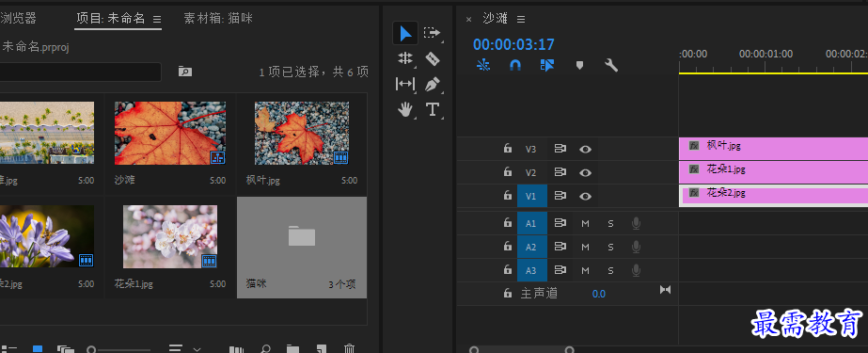The width and height of the screenshot is (868, 353).
Task: Toggle sync lock for track V2
Action: [560, 172]
